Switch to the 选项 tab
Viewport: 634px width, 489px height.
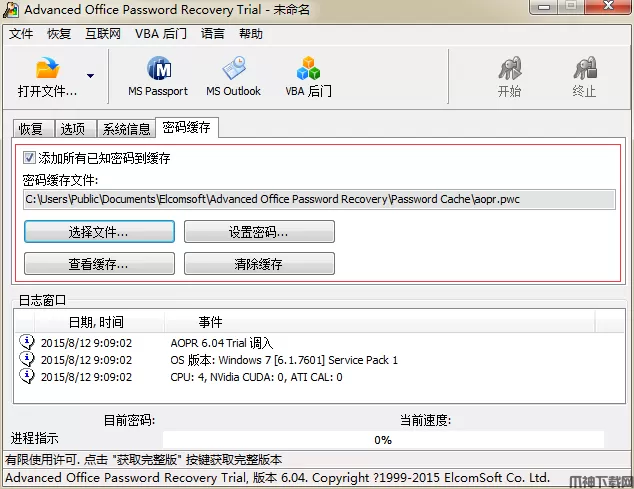pos(75,129)
